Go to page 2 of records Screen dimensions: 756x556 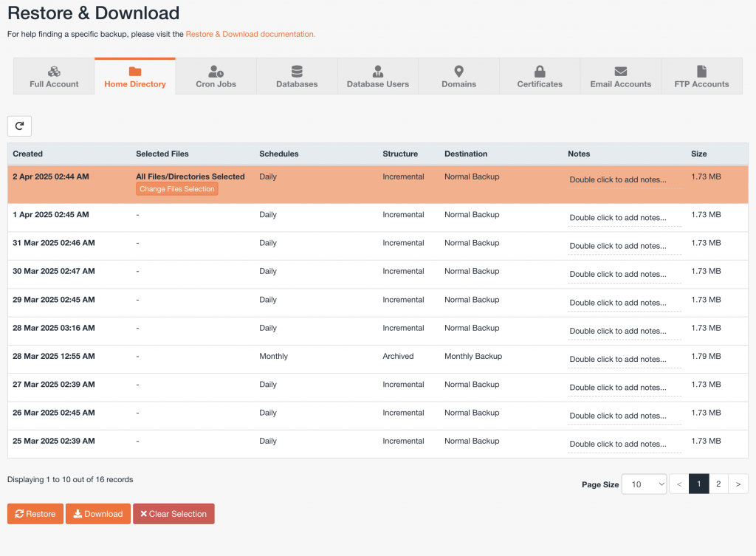click(718, 484)
